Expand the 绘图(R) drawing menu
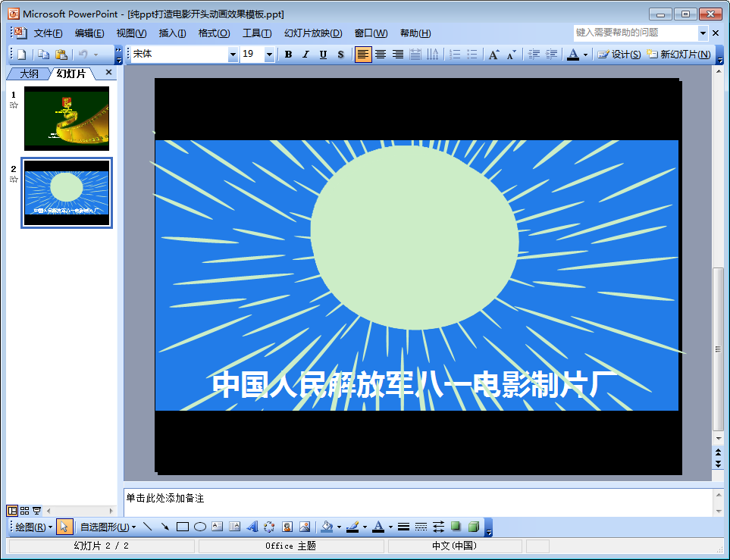 [33, 527]
